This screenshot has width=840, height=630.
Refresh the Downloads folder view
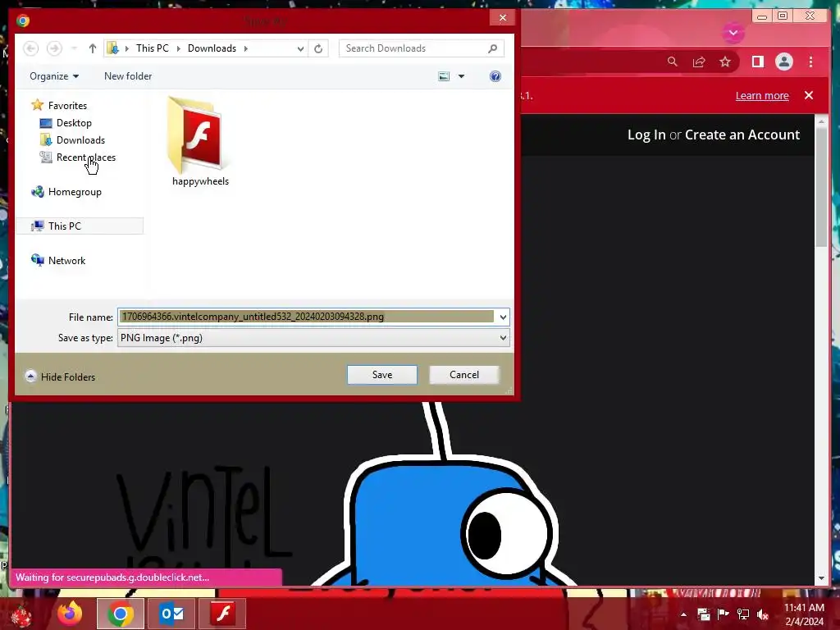click(318, 48)
